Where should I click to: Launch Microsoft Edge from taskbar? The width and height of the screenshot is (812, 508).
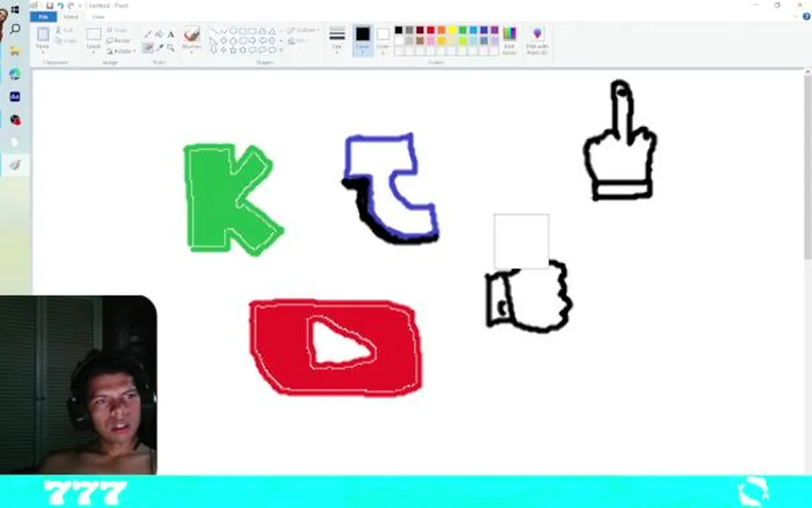(15, 74)
